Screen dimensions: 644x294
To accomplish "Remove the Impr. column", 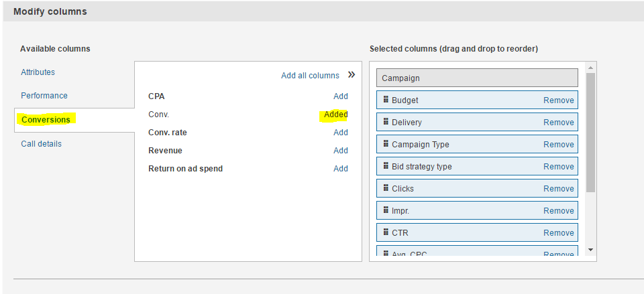I will [559, 211].
